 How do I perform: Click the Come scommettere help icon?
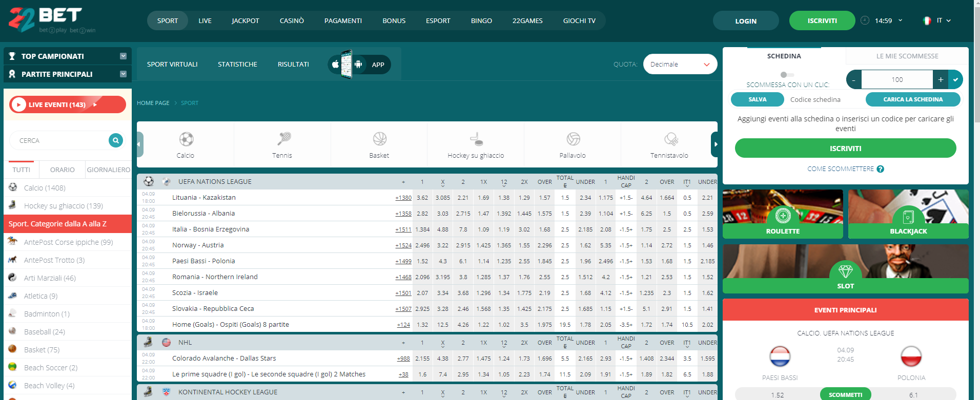(880, 169)
